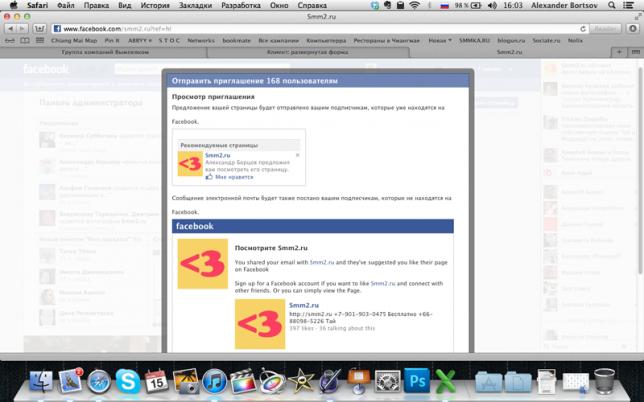Open the Safari application menu
Screen dimensions: 644x402
37,5
